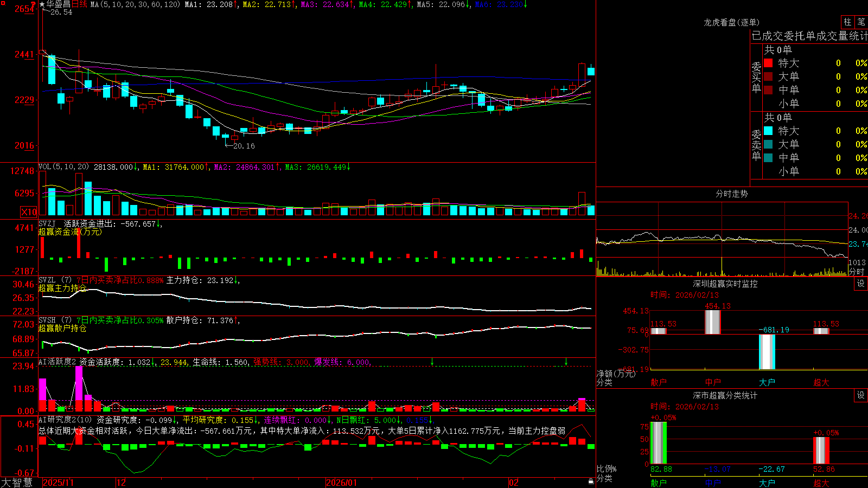Click the 26.54 high price marker
Viewport: 868px width, 488px height.
pos(61,12)
